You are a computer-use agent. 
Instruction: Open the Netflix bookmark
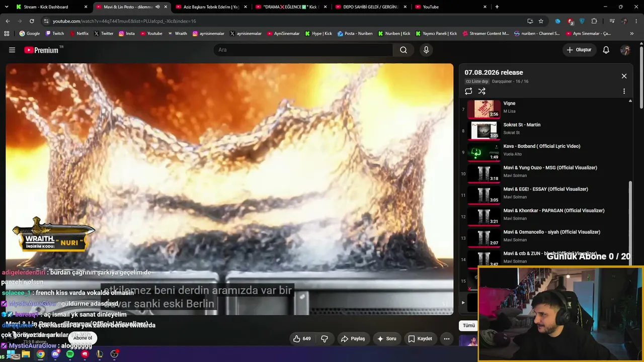click(78, 34)
